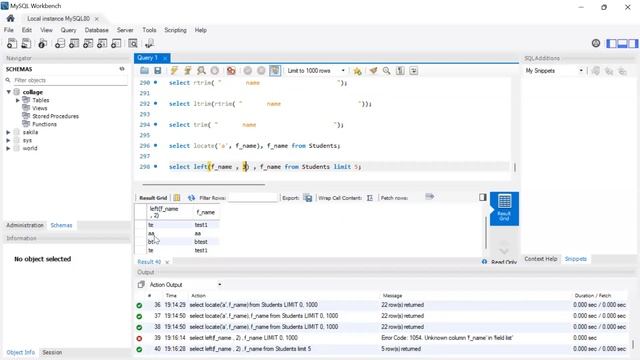The width and height of the screenshot is (640, 360).
Task: Open the Query menu
Action: pos(68,30)
